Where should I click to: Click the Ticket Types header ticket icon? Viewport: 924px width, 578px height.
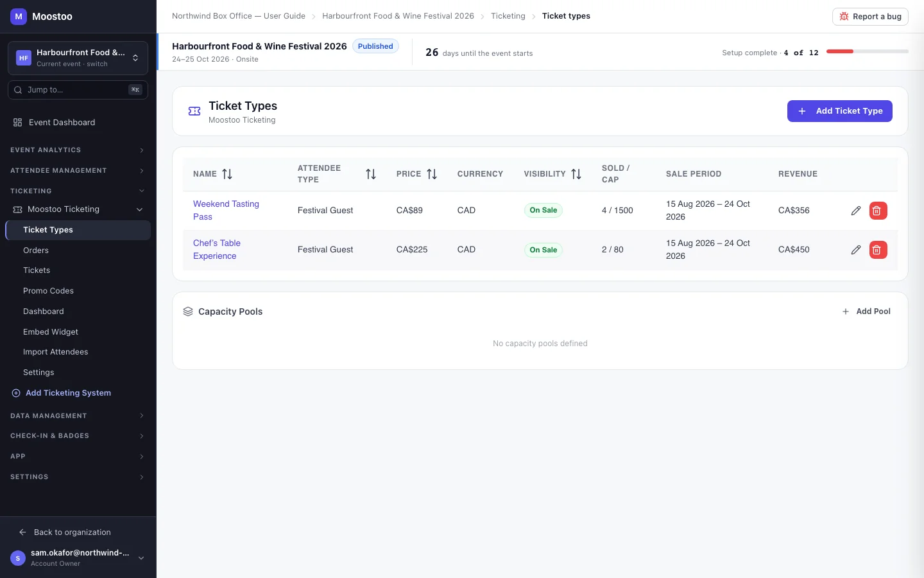[194, 111]
